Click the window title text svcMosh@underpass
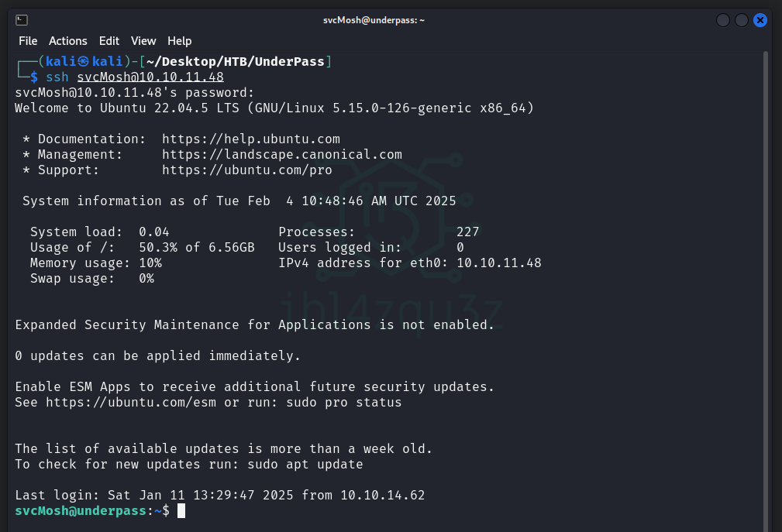Image resolution: width=782 pixels, height=532 pixels. 374,20
